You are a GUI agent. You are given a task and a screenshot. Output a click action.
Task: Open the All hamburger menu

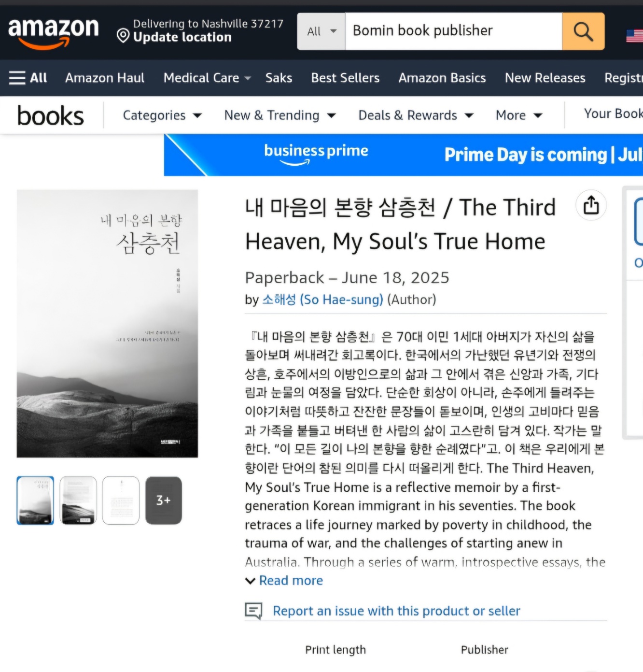pos(28,78)
